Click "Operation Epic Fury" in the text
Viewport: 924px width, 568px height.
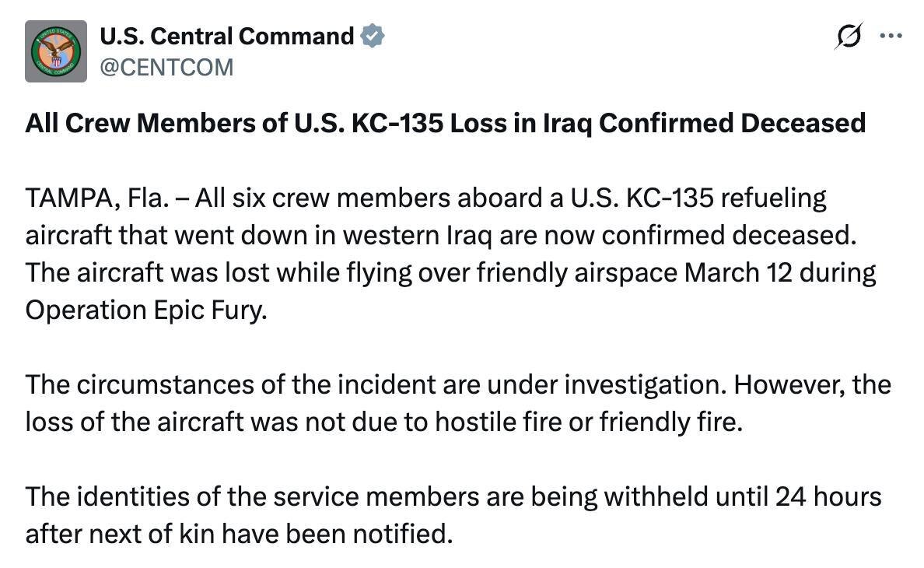(x=145, y=310)
